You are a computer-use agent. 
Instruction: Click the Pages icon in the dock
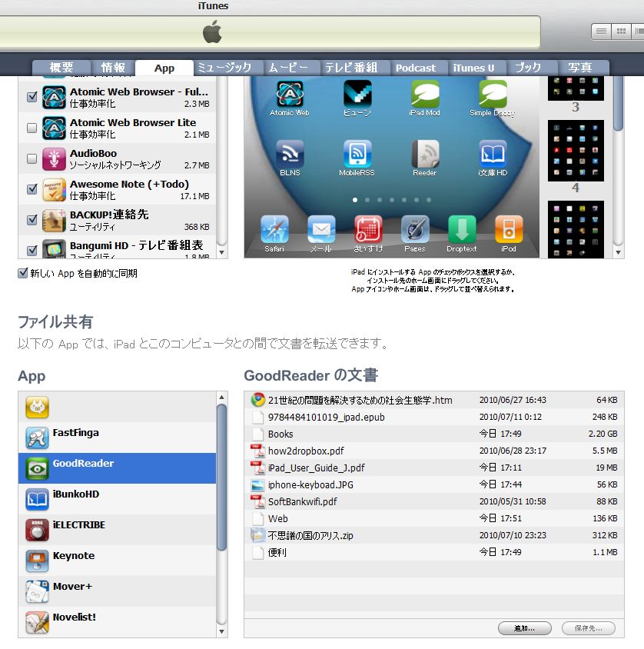coord(415,230)
